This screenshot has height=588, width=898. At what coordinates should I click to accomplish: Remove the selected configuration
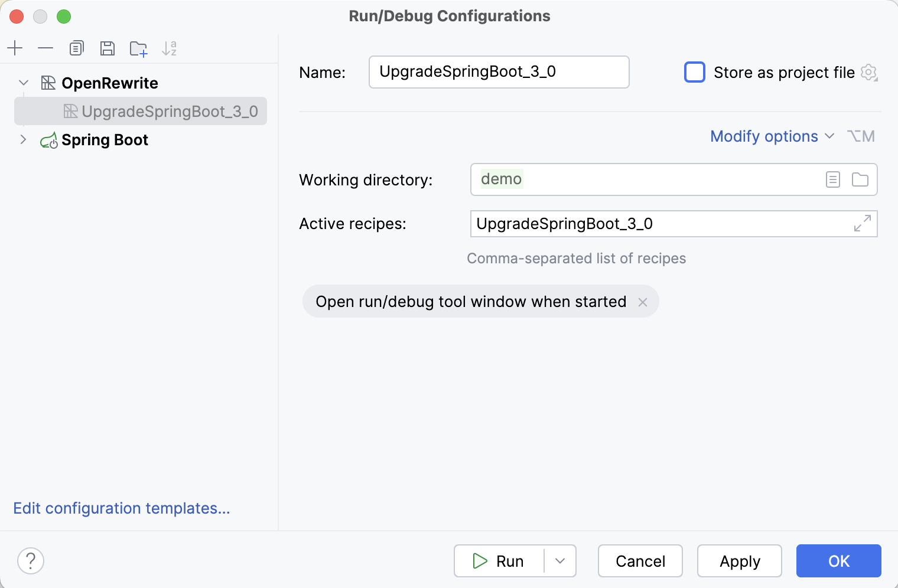coord(45,48)
